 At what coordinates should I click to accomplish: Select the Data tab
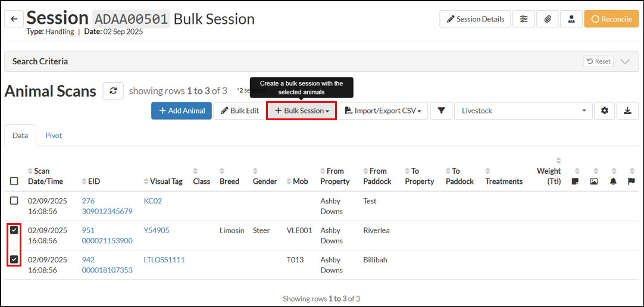(20, 136)
